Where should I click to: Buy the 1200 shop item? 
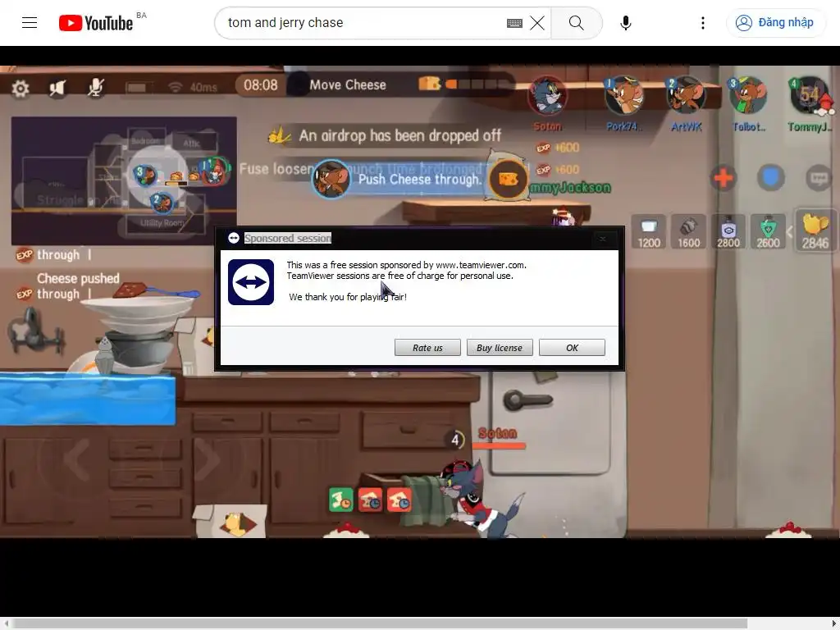click(649, 232)
